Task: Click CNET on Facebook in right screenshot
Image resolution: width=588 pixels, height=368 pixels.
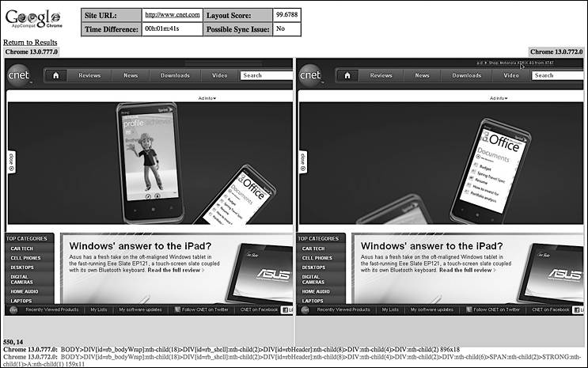Action: 550,309
